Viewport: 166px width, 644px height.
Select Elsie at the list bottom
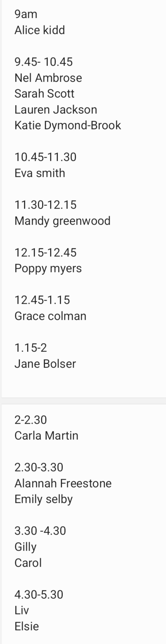[26, 626]
